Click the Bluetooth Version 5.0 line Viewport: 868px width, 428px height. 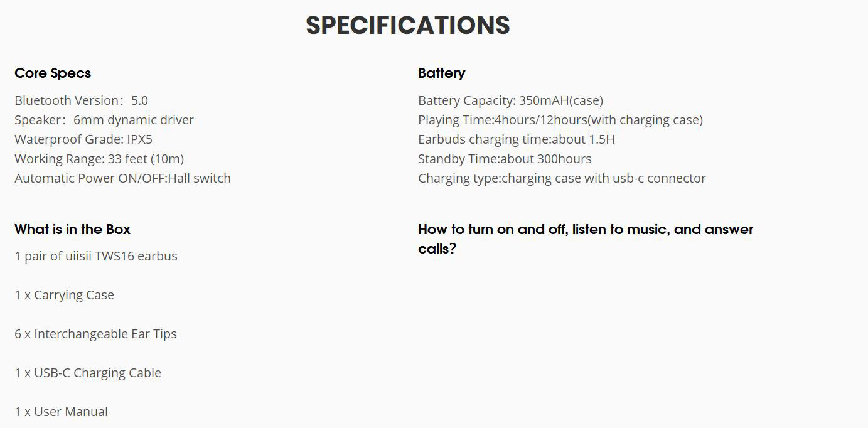(x=81, y=100)
